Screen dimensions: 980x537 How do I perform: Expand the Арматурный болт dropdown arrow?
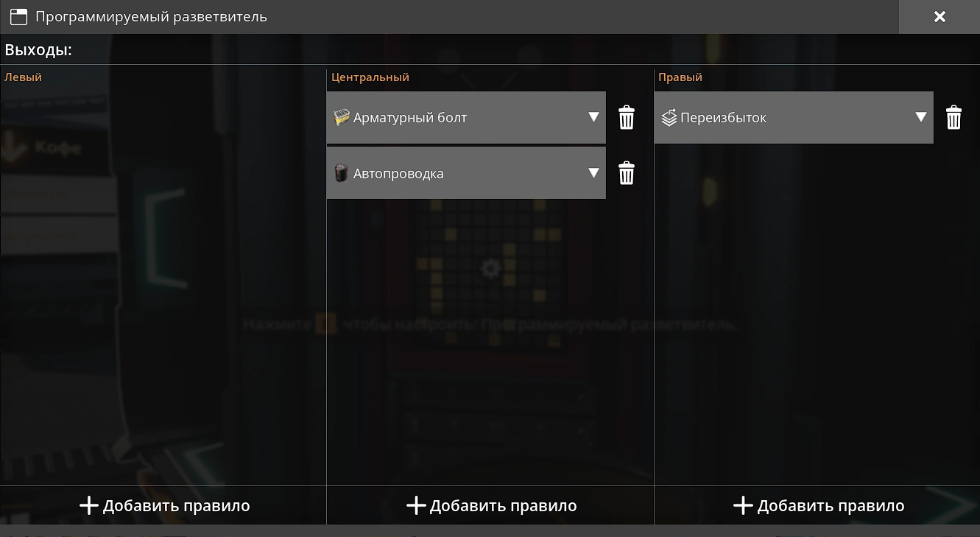point(593,117)
